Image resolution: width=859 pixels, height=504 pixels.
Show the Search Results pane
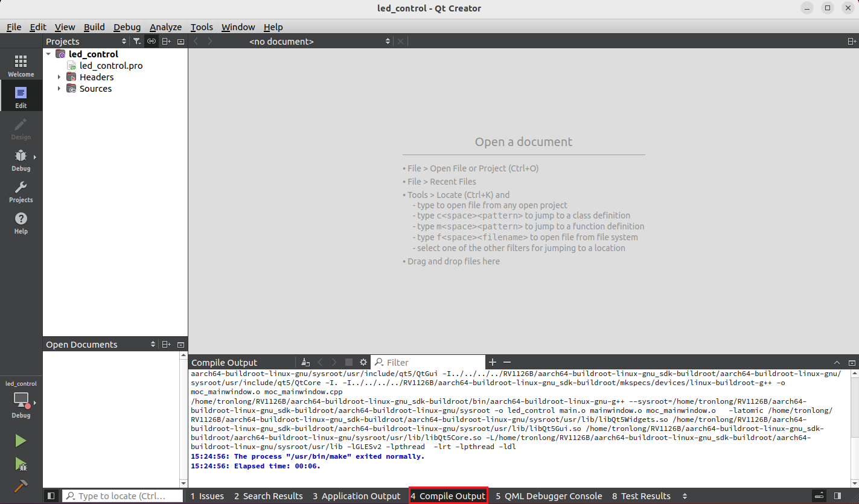click(x=268, y=496)
